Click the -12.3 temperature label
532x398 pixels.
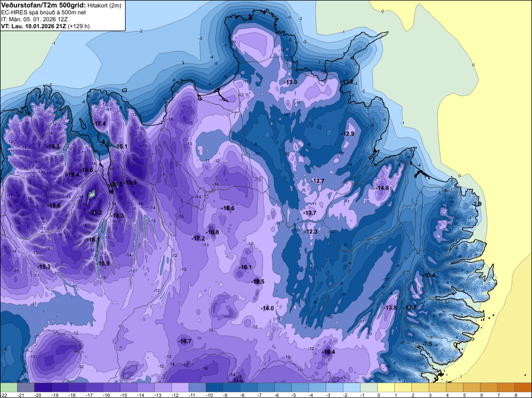pos(311,231)
